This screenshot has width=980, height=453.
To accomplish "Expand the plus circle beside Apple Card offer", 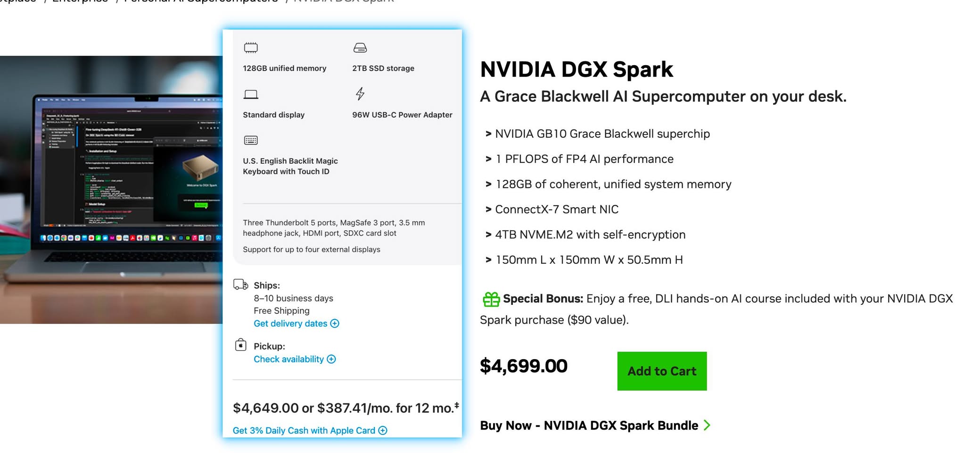I will [x=383, y=430].
